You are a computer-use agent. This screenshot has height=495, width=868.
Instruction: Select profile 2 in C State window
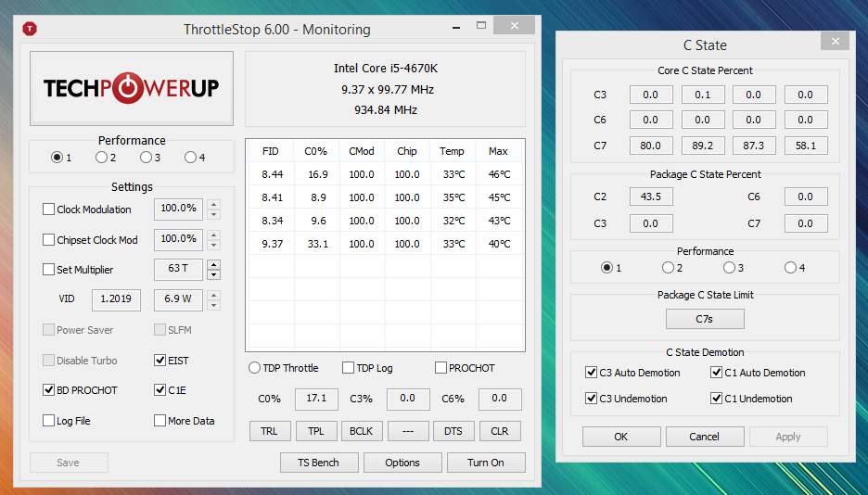pyautogui.click(x=669, y=268)
